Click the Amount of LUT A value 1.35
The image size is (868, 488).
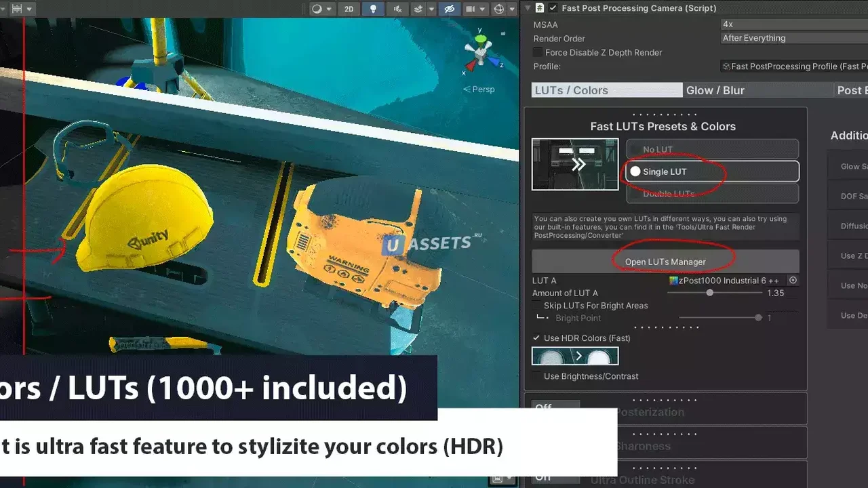pos(775,293)
